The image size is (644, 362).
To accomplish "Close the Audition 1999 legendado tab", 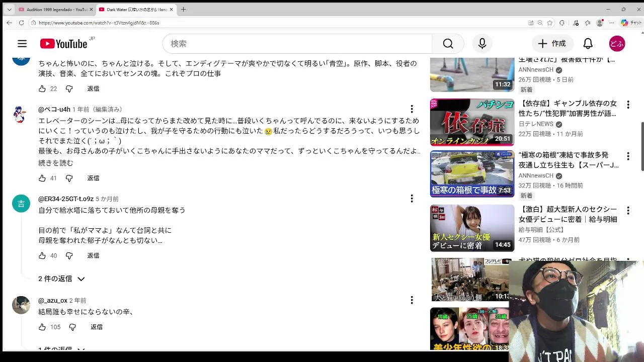I will point(91,10).
